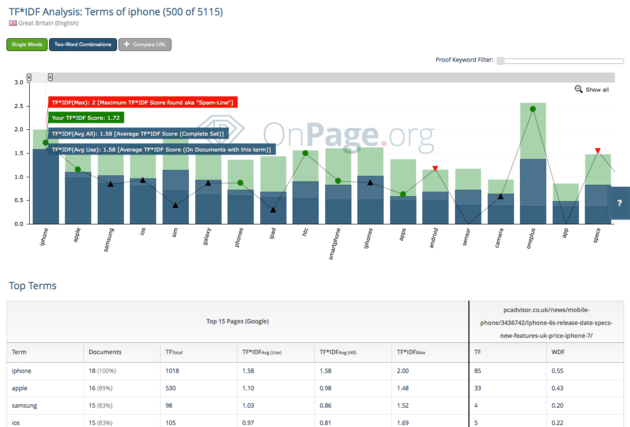This screenshot has width=630, height=427.
Task: Select the apple term row
Action: (x=315, y=388)
